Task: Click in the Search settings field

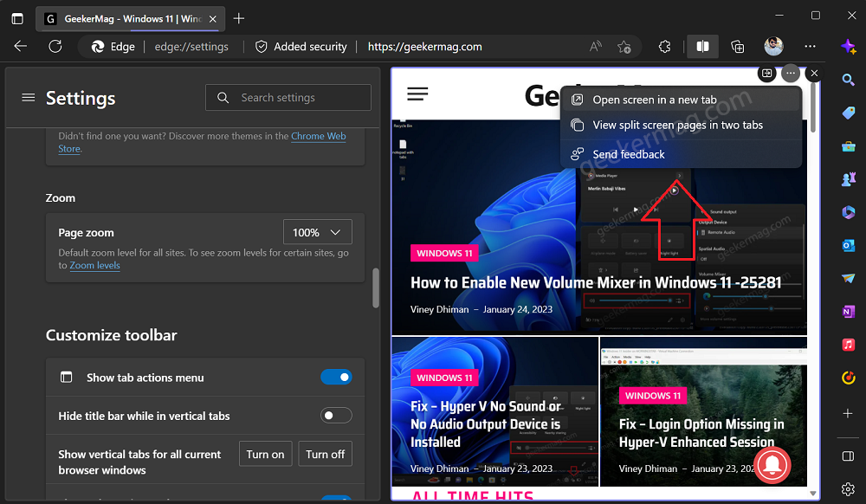Action: coord(288,98)
